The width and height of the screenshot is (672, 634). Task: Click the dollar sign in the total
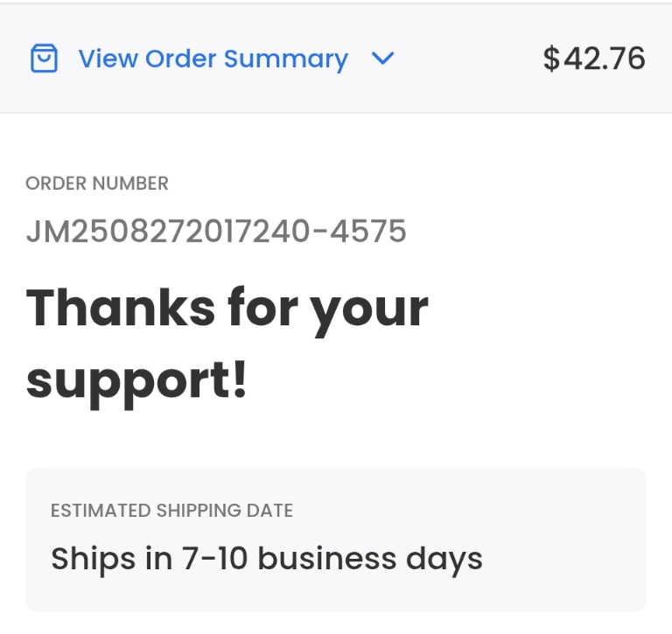[551, 59]
